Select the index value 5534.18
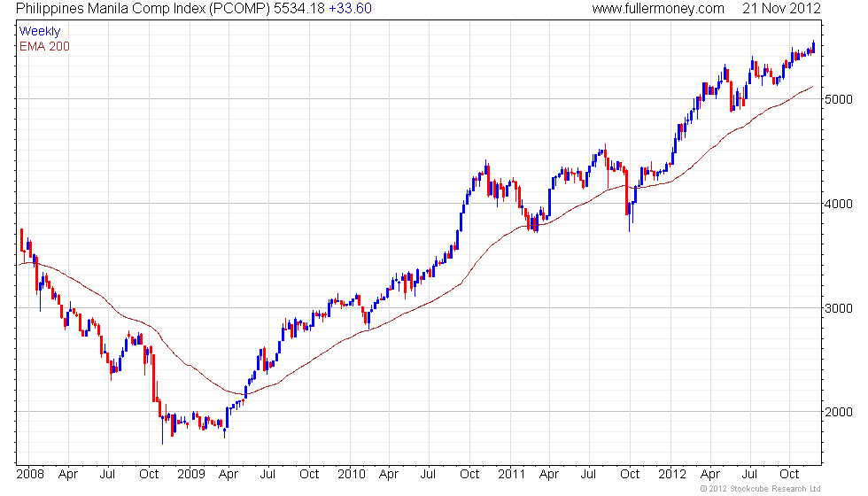The image size is (868, 496). pyautogui.click(x=299, y=8)
